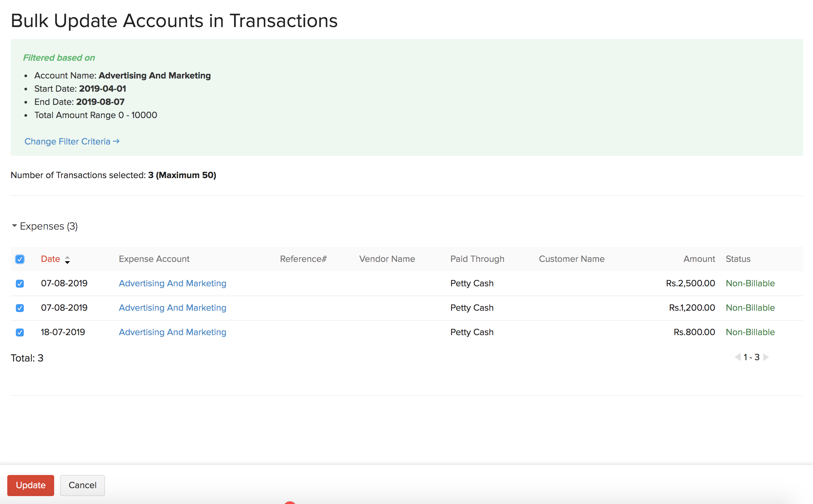
Task: Open the Rs.1,200.00 Advertising And Marketing expense
Action: point(172,308)
